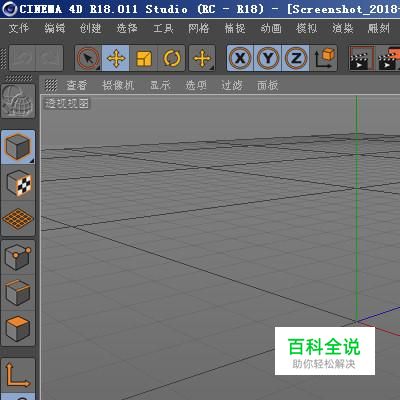Toggle X axis lock
The image size is (400, 400).
point(240,58)
